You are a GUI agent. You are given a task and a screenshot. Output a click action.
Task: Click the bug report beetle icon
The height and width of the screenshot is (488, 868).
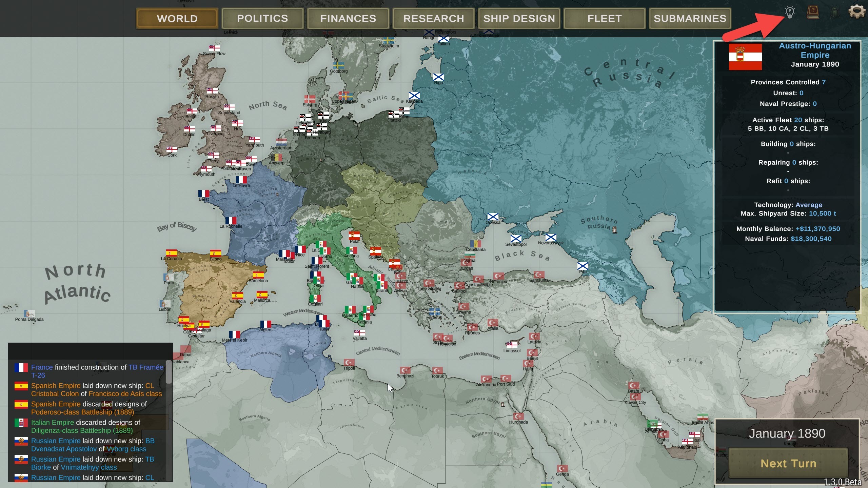click(x=834, y=13)
